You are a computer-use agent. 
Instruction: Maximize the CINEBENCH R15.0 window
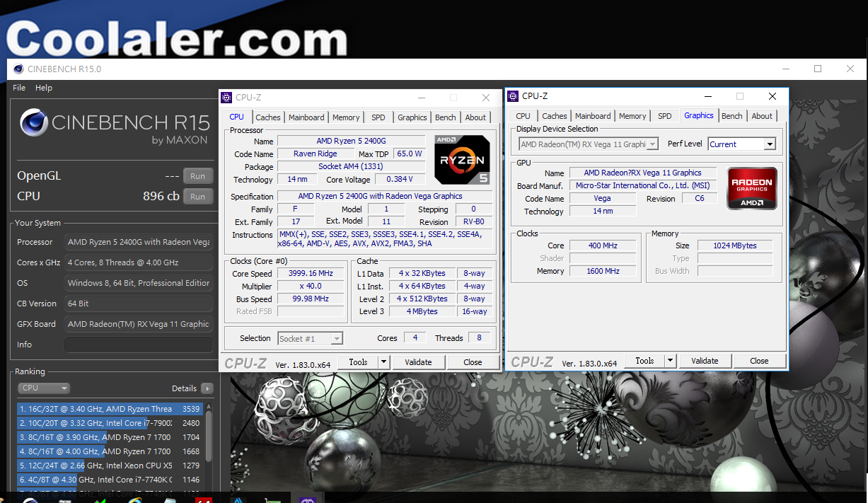[818, 69]
